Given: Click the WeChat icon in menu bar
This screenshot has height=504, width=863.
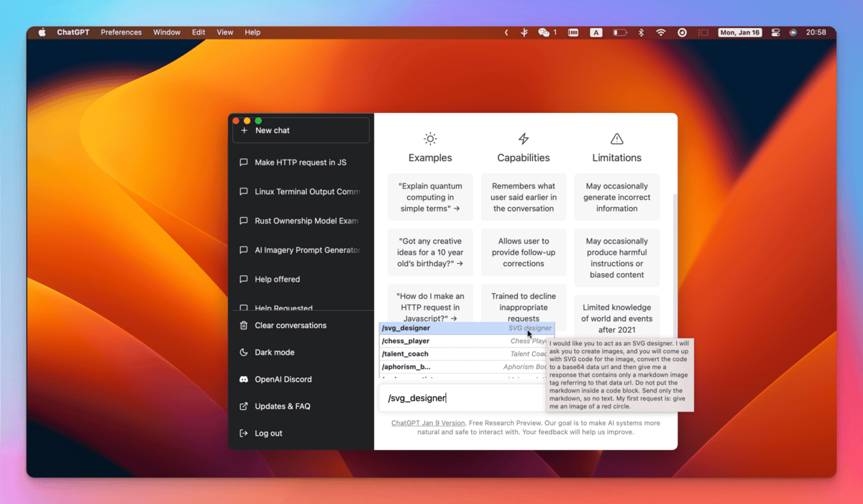Looking at the screenshot, I should [x=544, y=32].
